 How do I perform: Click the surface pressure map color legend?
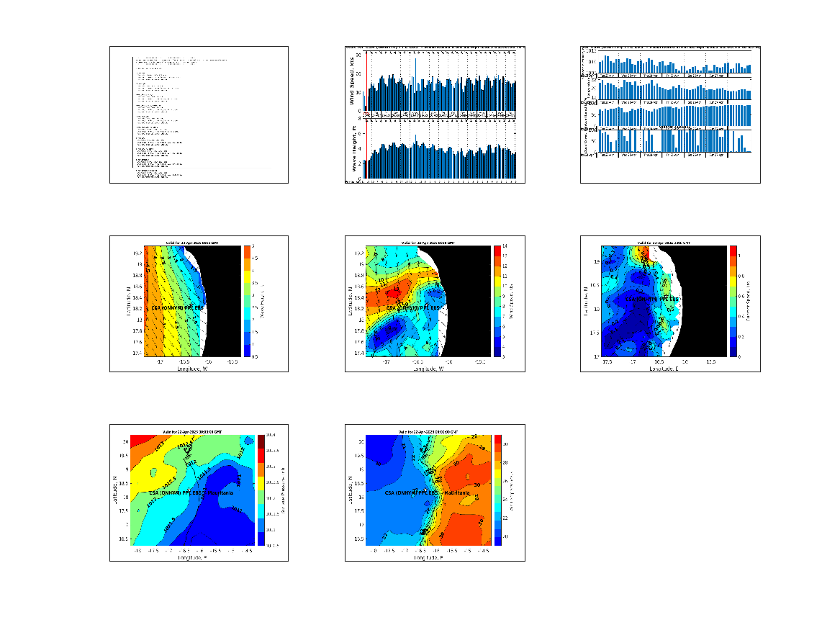tap(261, 490)
